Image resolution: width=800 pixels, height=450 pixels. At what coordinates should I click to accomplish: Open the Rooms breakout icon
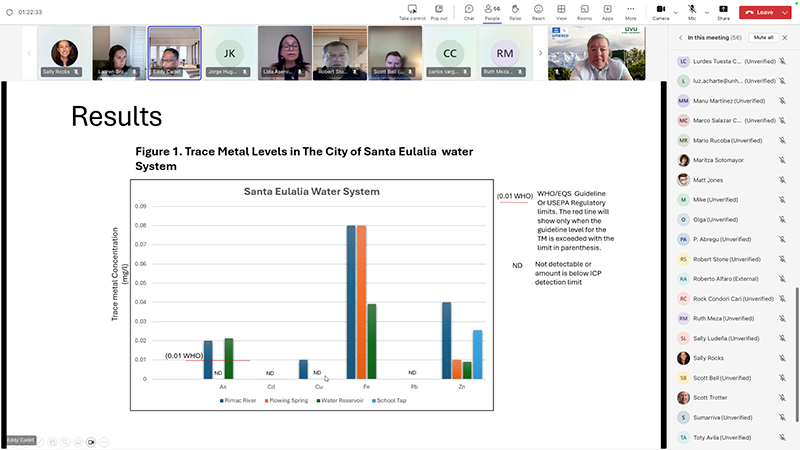584,11
